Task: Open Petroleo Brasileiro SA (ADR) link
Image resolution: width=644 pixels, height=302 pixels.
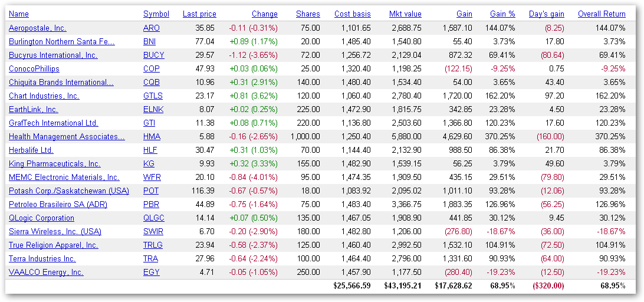Action: click(58, 204)
